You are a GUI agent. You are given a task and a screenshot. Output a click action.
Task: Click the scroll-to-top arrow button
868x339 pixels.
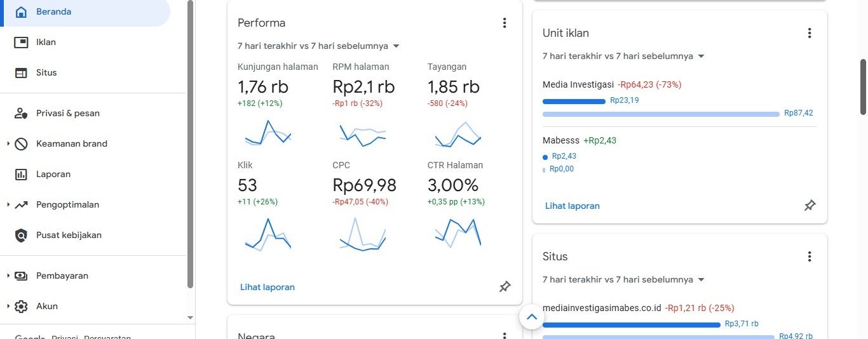pyautogui.click(x=532, y=317)
